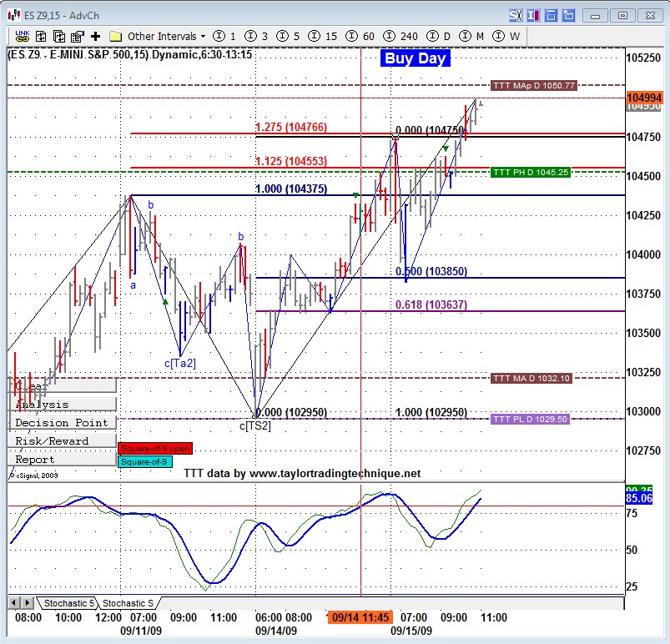Click the LINK chain icon in toolbar
The image size is (670, 644).
pos(22,37)
